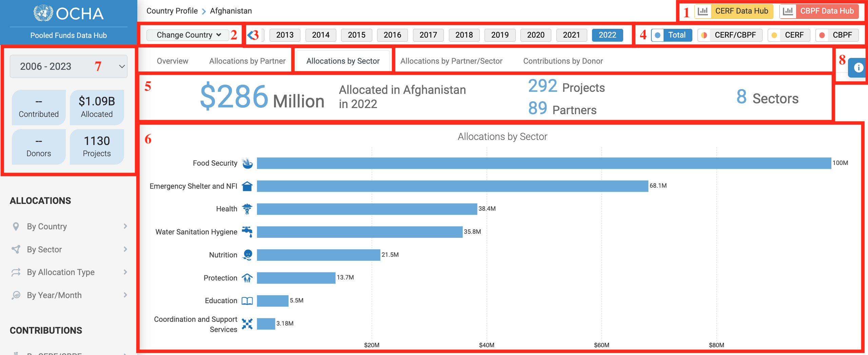The image size is (868, 355).
Task: Click the Education open book icon
Action: pyautogui.click(x=247, y=301)
